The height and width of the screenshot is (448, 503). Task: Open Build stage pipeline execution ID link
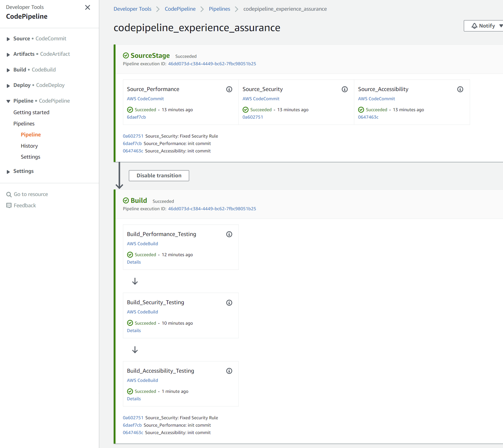tap(212, 209)
